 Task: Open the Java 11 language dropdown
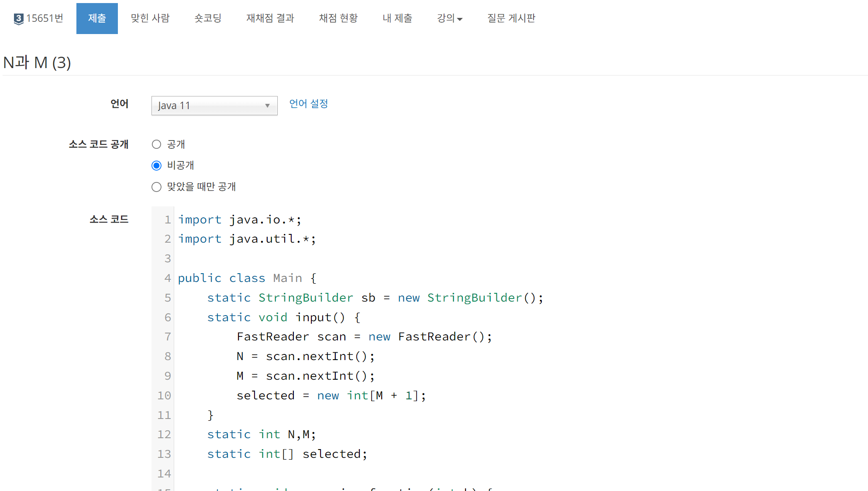click(x=214, y=106)
